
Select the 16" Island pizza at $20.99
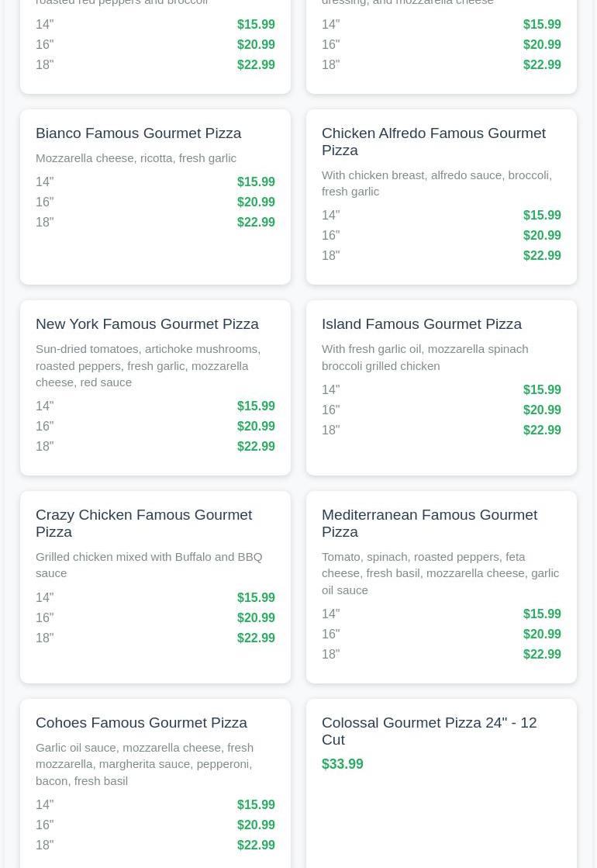pyautogui.click(x=440, y=410)
